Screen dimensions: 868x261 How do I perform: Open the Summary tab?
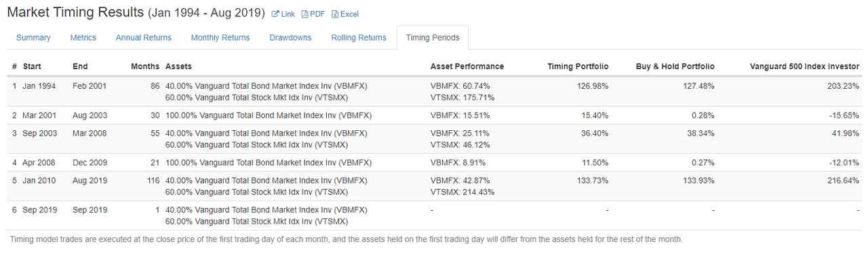33,38
